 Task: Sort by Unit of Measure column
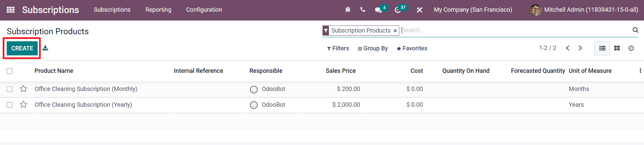point(590,71)
